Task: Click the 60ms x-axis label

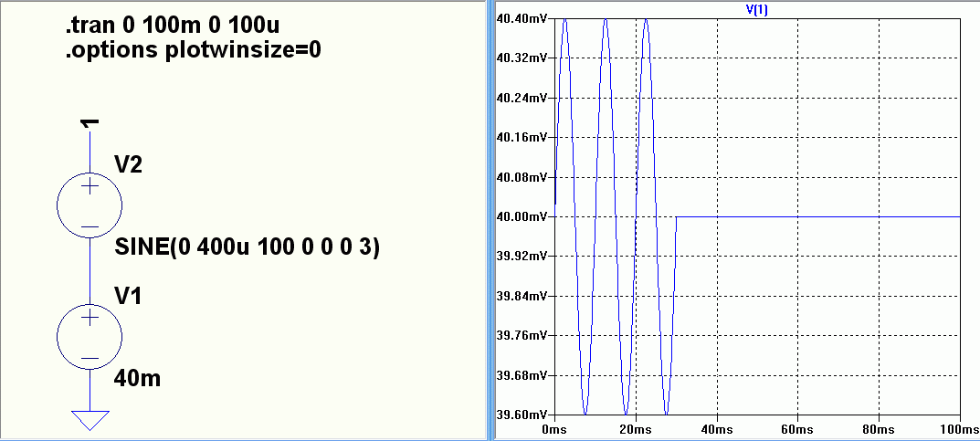Action: (x=798, y=430)
